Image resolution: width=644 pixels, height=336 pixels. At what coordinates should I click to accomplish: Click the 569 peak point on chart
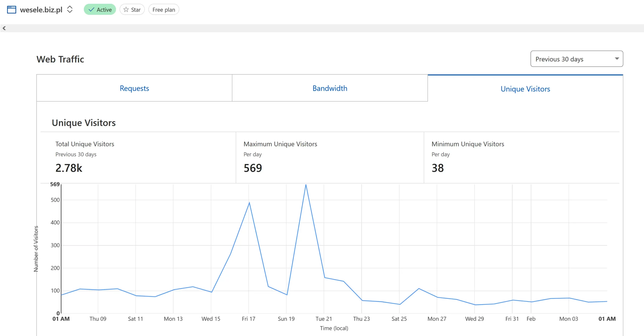point(306,185)
